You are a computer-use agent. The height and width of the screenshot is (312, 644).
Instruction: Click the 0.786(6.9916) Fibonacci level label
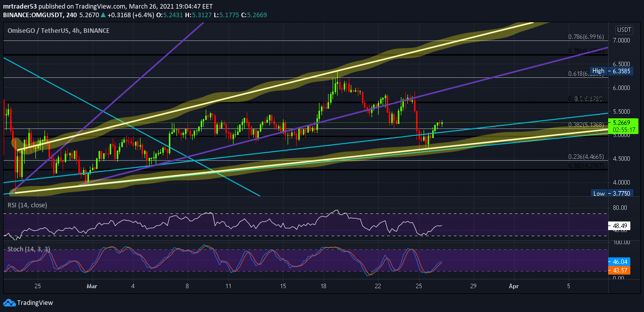coord(585,37)
